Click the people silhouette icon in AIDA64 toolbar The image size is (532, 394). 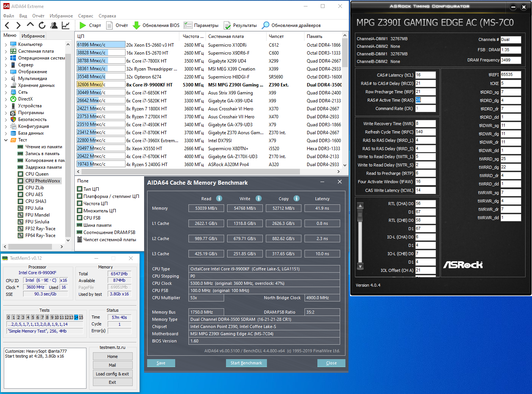pyautogui.click(x=54, y=25)
